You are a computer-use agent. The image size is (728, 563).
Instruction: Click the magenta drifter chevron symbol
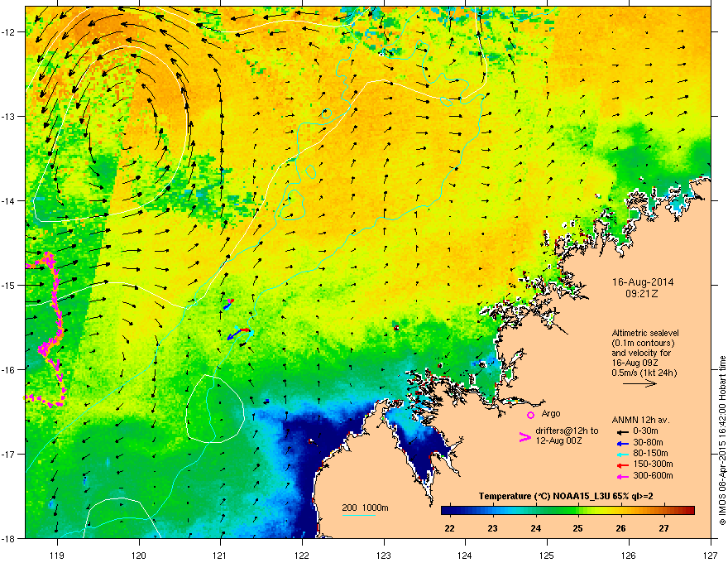point(525,437)
